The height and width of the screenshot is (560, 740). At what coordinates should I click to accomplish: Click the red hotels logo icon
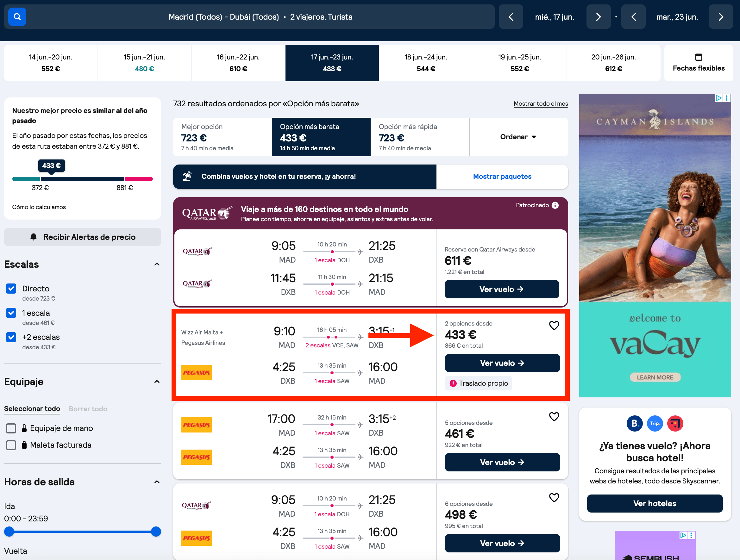pyautogui.click(x=675, y=424)
